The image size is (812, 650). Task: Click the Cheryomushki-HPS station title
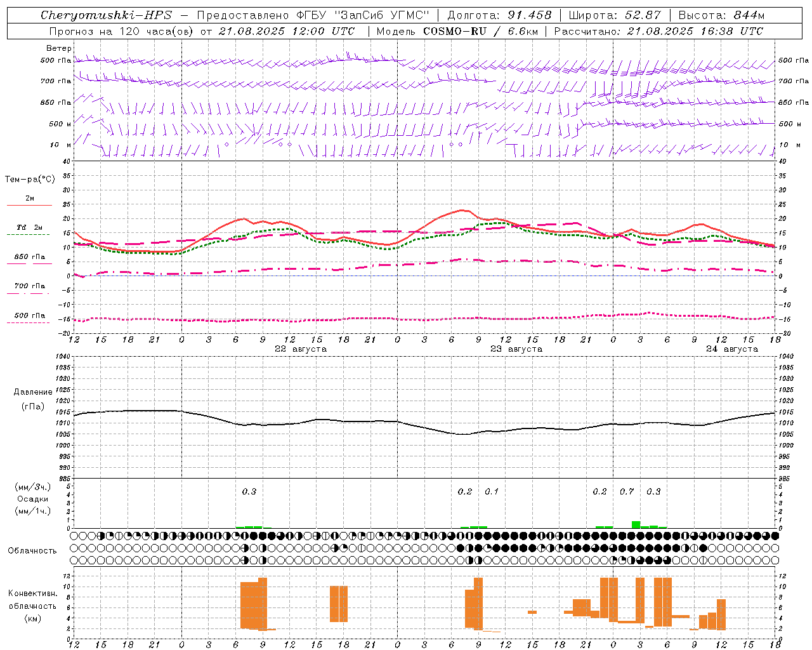(106, 15)
